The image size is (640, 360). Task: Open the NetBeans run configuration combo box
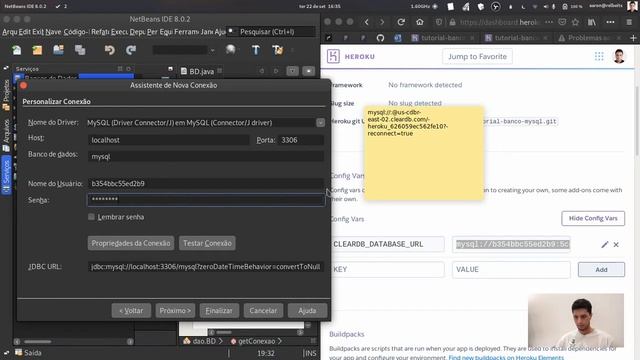click(184, 50)
